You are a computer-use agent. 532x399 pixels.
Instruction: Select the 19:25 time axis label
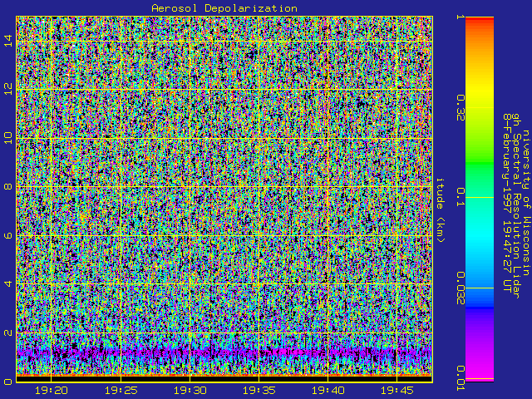click(x=121, y=391)
